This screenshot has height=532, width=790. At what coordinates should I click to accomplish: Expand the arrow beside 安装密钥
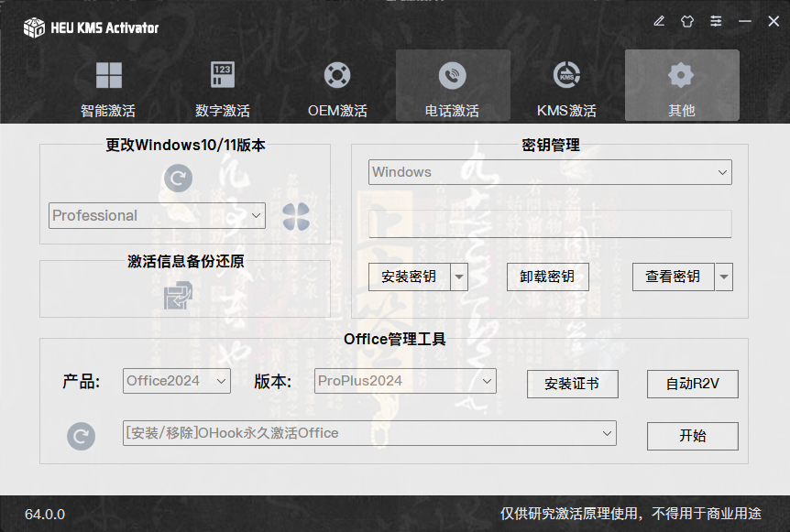pyautogui.click(x=459, y=277)
